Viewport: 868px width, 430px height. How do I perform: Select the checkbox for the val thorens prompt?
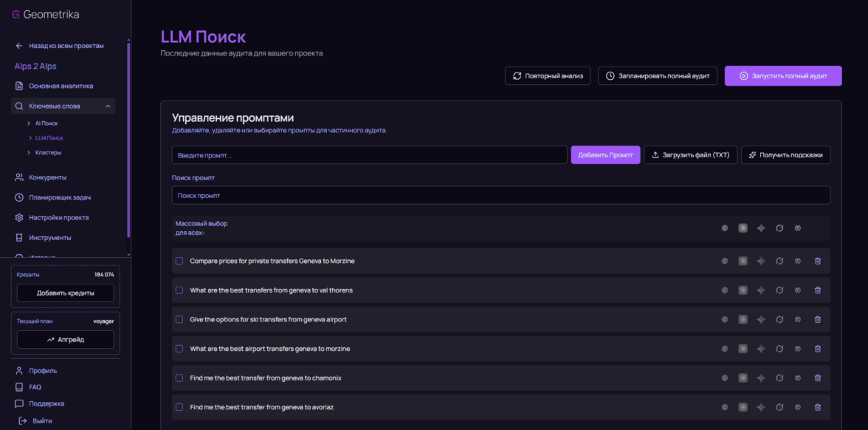179,290
